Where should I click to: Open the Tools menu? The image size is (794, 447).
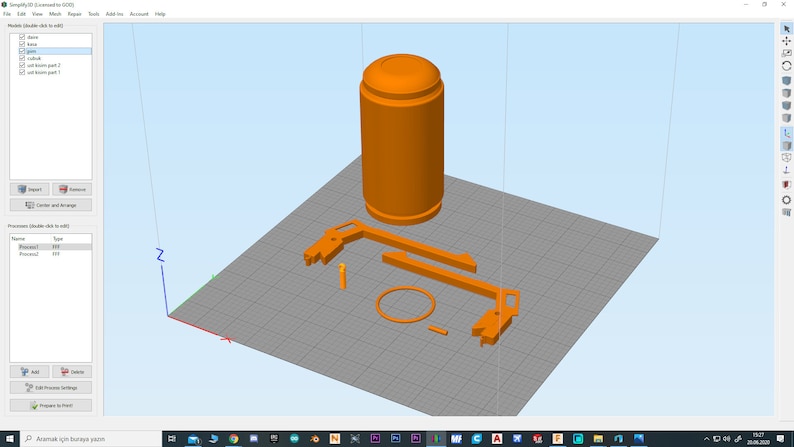pyautogui.click(x=94, y=14)
